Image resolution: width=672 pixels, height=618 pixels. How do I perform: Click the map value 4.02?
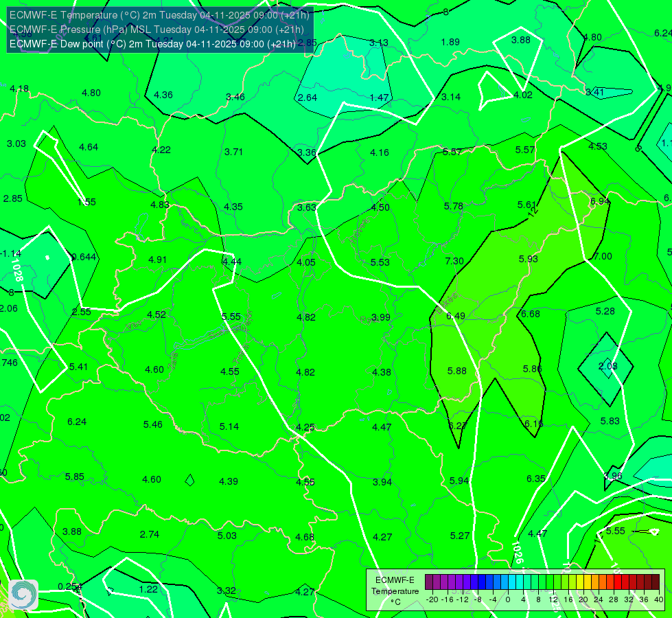pyautogui.click(x=523, y=95)
